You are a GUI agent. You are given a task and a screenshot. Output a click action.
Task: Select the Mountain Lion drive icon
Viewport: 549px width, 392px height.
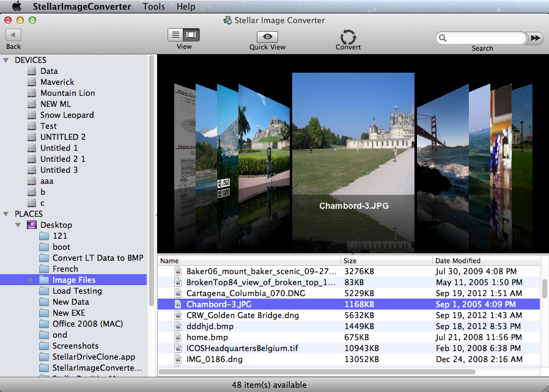32,93
